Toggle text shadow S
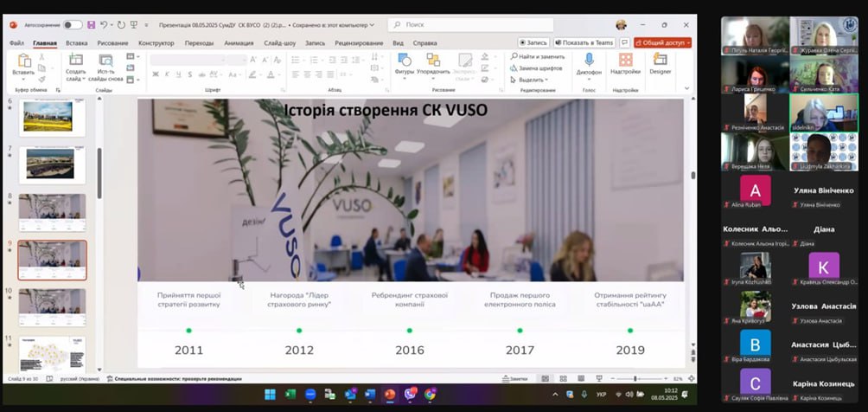Viewport: 868px width, 412px height. coord(190,74)
